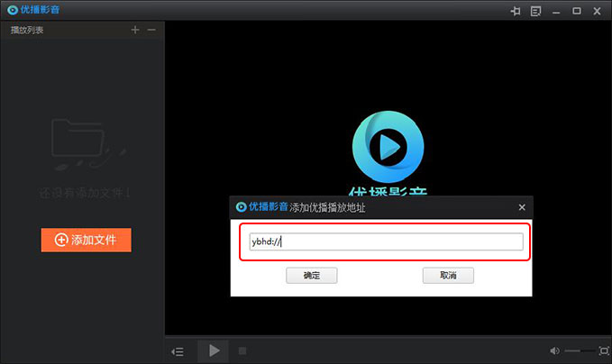Click the 确定 button in the dialog
This screenshot has height=364, width=612.
[311, 275]
